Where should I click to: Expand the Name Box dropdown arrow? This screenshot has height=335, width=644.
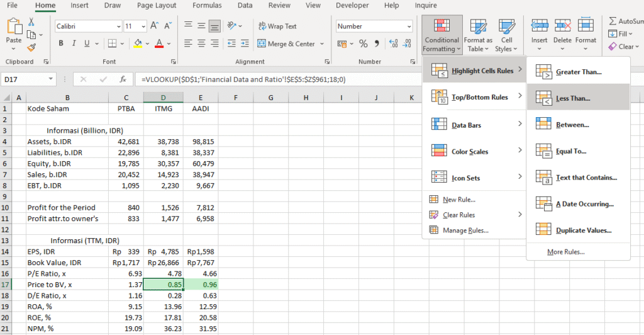coord(51,79)
